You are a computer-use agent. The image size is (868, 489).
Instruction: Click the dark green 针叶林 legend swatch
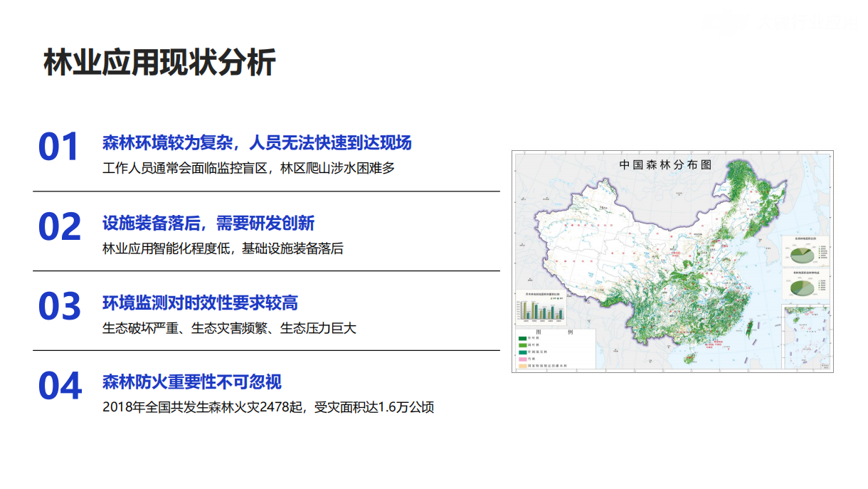pos(523,338)
